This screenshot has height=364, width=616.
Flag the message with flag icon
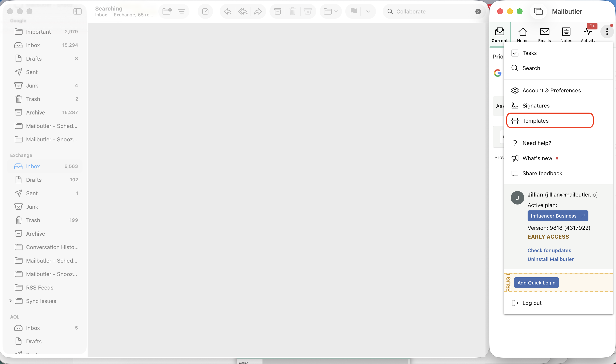[353, 11]
